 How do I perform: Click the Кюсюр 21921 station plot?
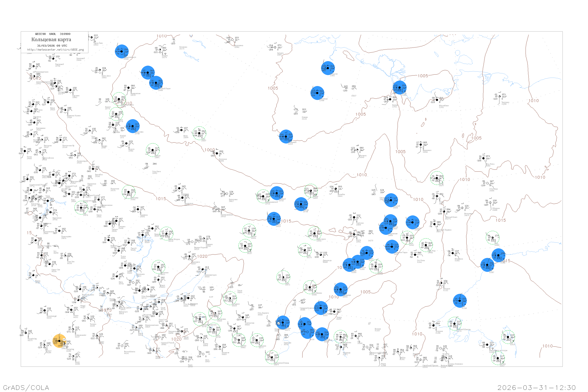390,100
